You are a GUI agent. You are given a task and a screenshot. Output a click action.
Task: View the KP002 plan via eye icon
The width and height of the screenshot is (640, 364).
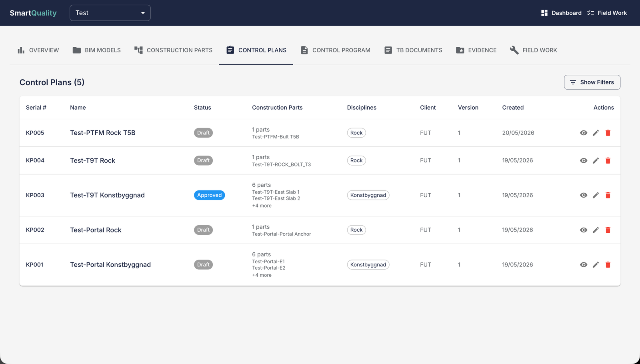(584, 230)
